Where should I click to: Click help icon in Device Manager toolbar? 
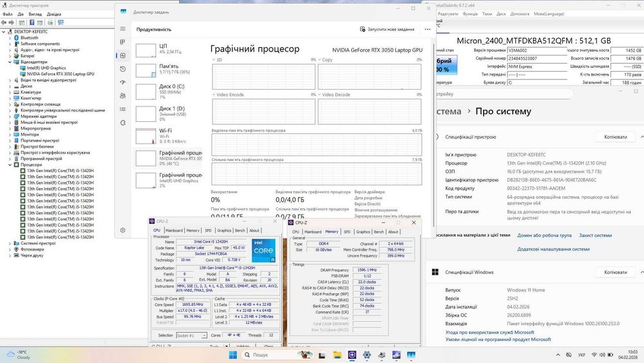[x=32, y=23]
